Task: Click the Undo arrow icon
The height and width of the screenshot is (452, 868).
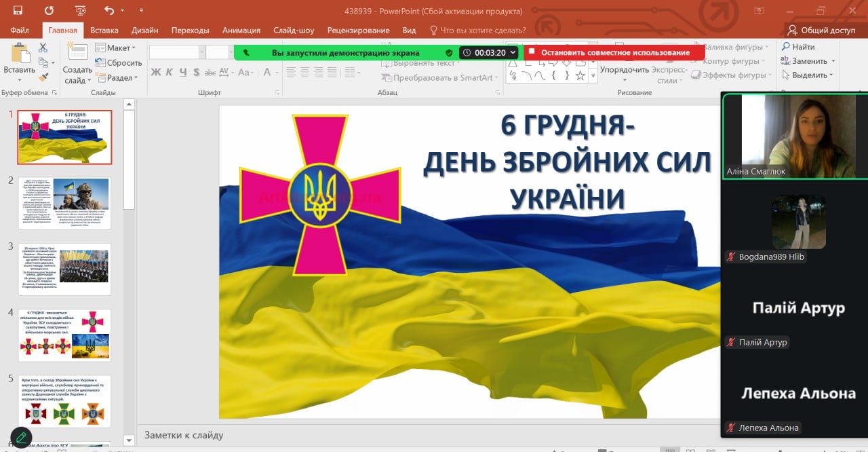Action: (x=109, y=11)
